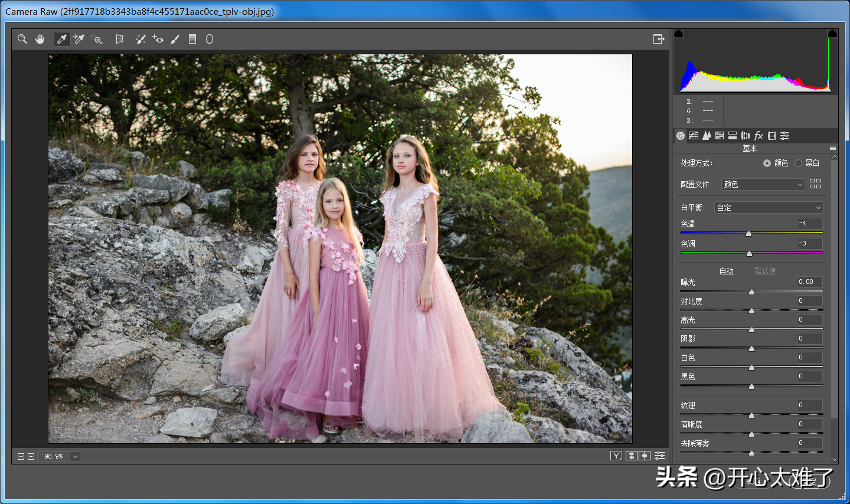This screenshot has height=504, width=850.
Task: Open the 白平衡 white balance dropdown
Action: click(x=769, y=207)
